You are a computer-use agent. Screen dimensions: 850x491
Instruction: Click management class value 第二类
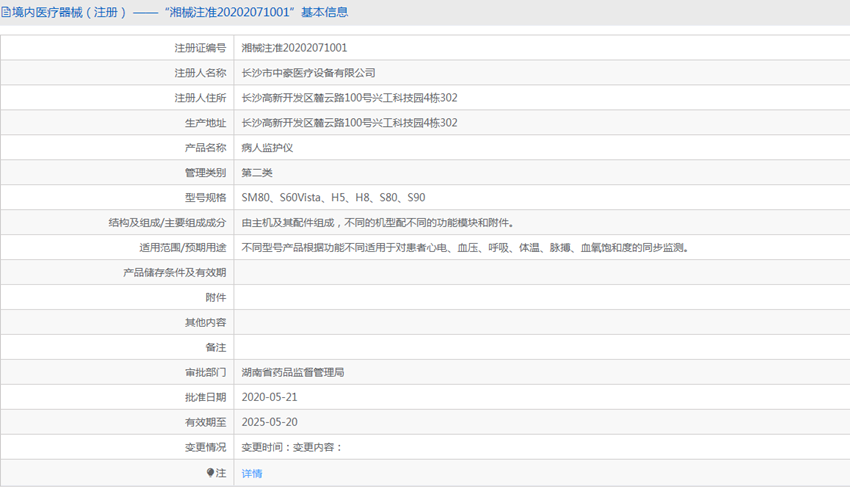[256, 172]
